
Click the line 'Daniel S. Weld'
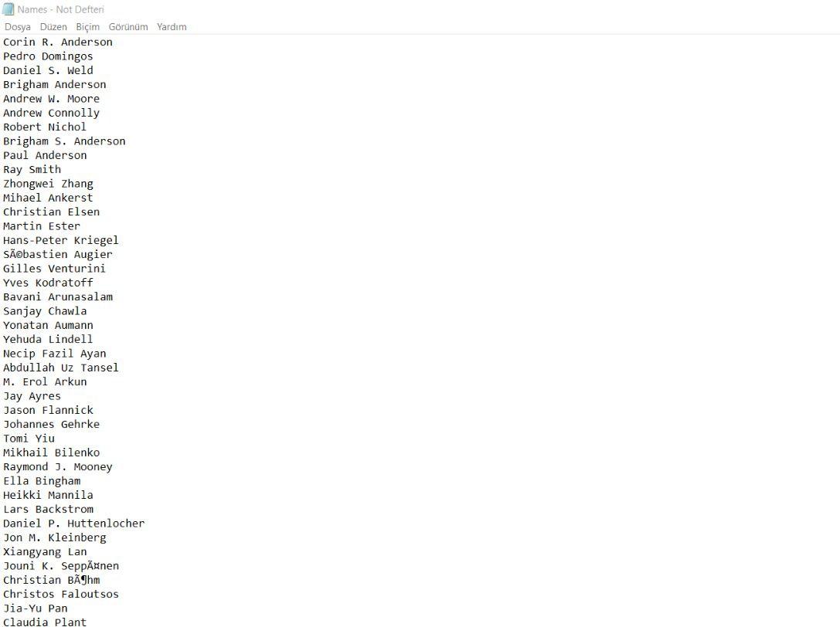[48, 70]
